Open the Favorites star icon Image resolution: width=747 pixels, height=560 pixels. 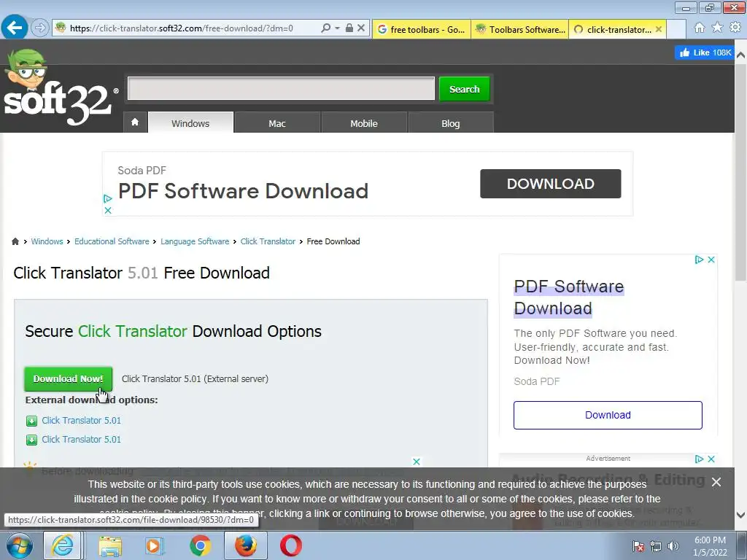717,28
